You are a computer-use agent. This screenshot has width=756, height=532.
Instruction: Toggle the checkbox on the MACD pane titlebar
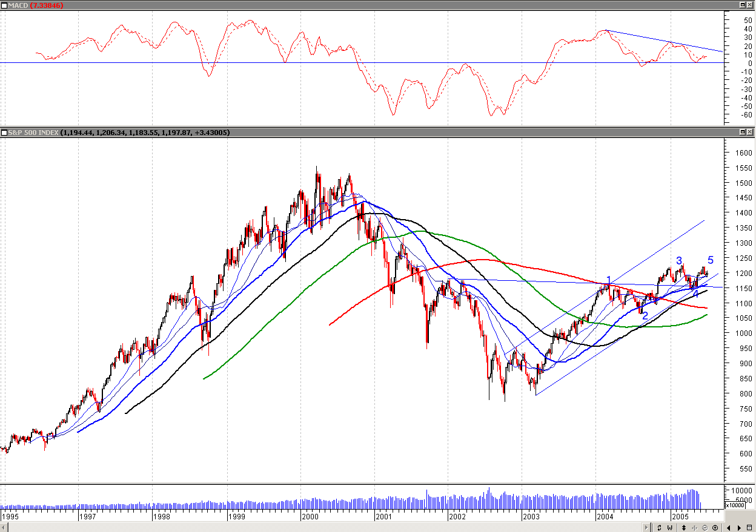(5, 4)
